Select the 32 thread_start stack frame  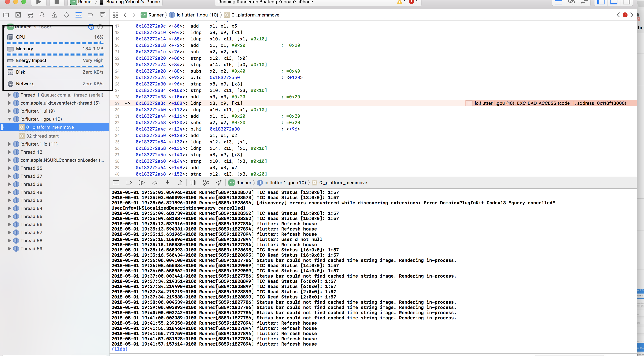(x=42, y=136)
